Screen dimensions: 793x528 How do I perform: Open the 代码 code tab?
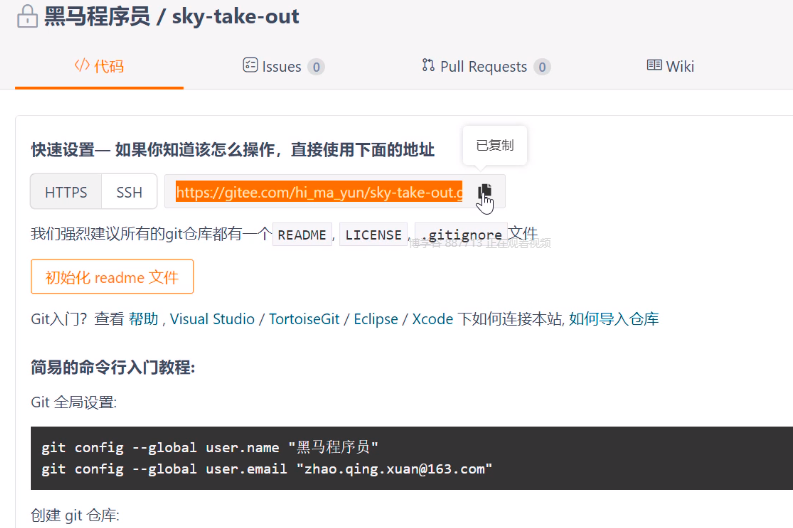(x=99, y=66)
